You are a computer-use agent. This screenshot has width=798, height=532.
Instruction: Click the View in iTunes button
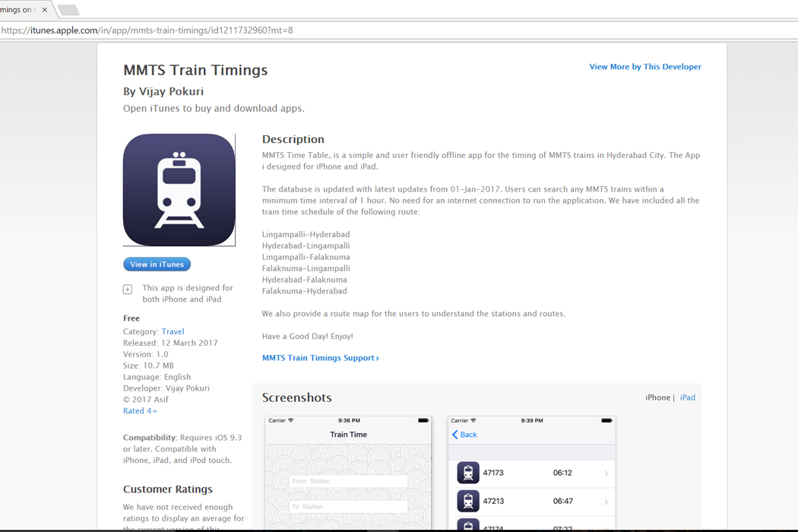pyautogui.click(x=157, y=264)
